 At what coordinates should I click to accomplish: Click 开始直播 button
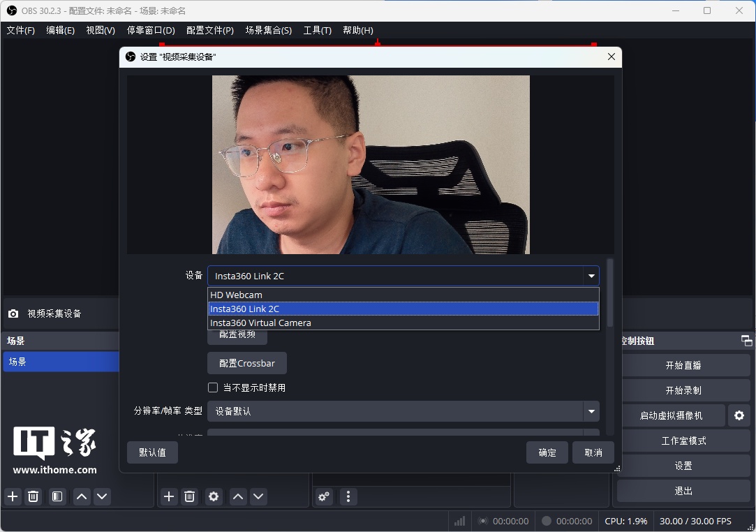[x=683, y=365]
